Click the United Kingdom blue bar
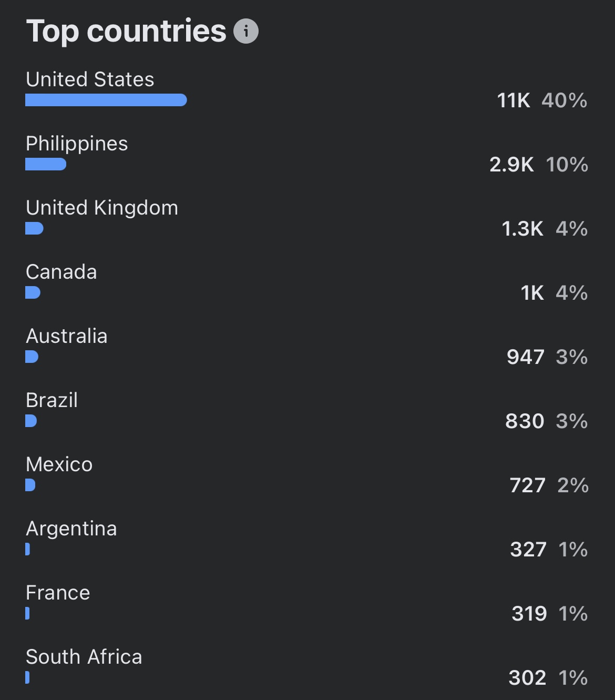Image resolution: width=615 pixels, height=700 pixels. tap(34, 228)
